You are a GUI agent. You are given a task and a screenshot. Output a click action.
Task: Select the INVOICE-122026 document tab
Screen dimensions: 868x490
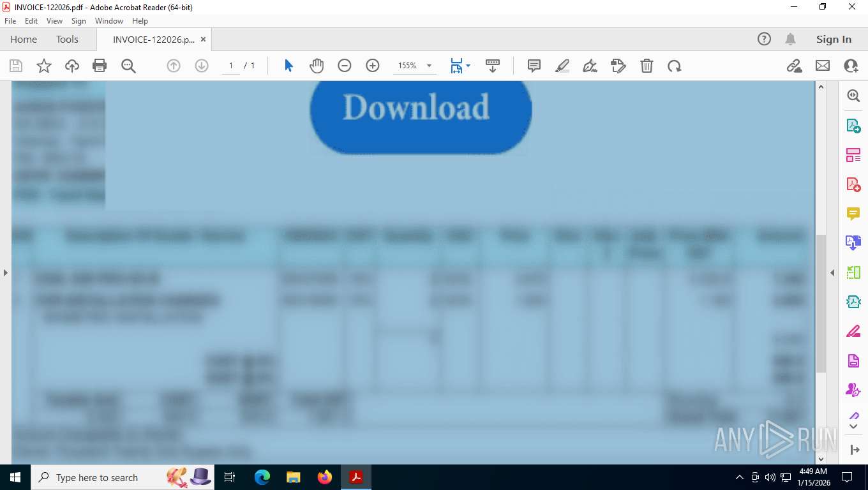click(153, 39)
